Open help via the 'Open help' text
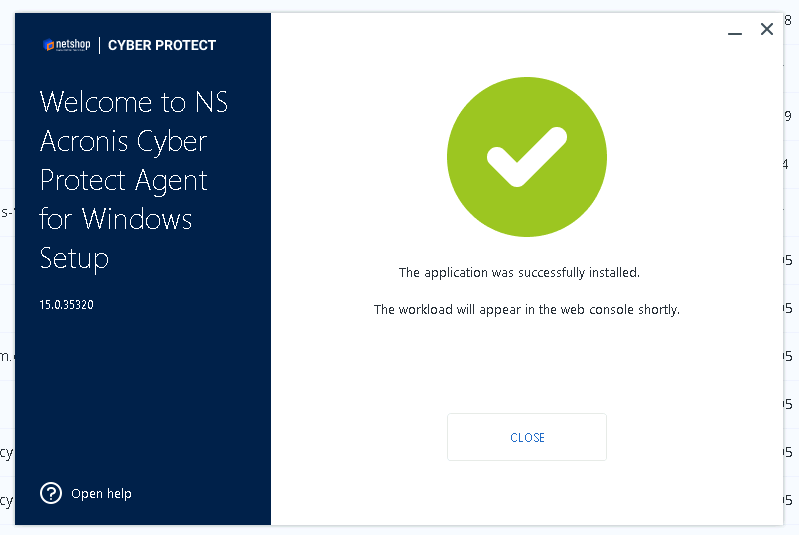The image size is (799, 535). pos(101,494)
